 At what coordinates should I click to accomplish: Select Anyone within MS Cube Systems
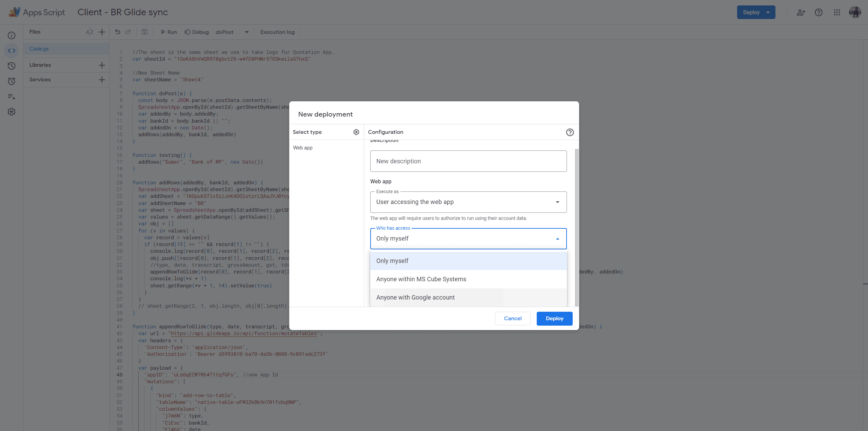point(468,279)
